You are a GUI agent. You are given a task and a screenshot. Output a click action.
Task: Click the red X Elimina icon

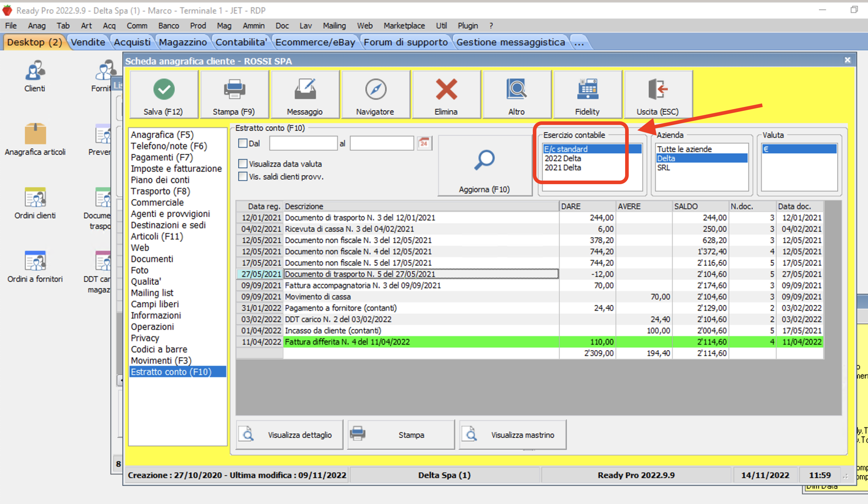click(x=446, y=89)
